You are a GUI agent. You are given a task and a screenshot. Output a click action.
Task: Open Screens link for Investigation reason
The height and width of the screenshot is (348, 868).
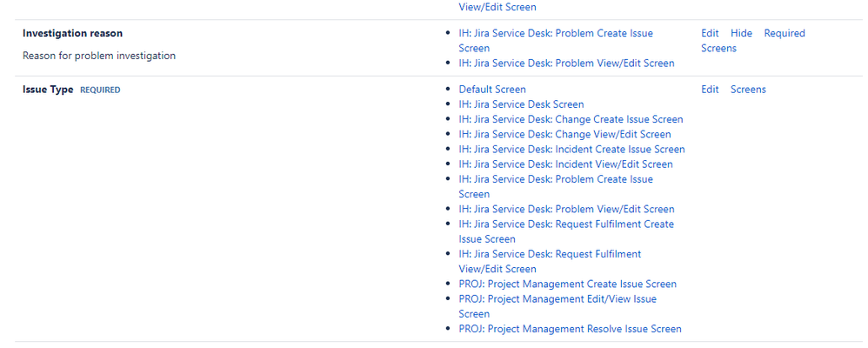pyautogui.click(x=718, y=48)
